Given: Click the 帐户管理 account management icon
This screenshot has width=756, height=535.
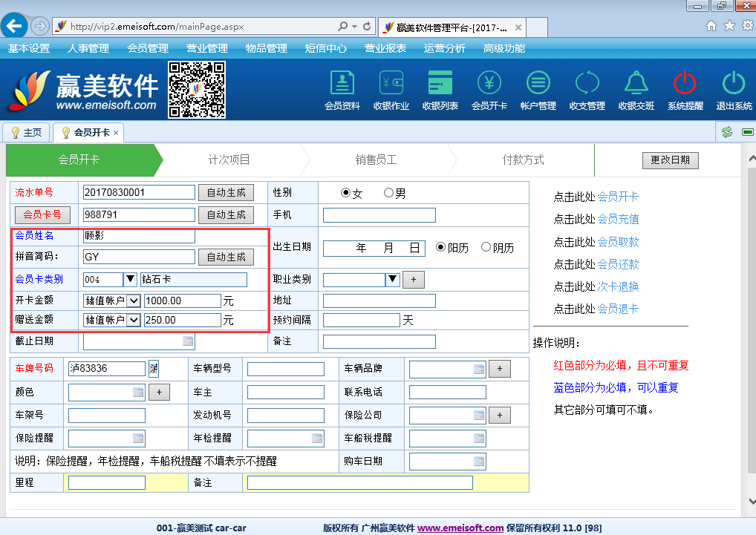Looking at the screenshot, I should [x=538, y=89].
